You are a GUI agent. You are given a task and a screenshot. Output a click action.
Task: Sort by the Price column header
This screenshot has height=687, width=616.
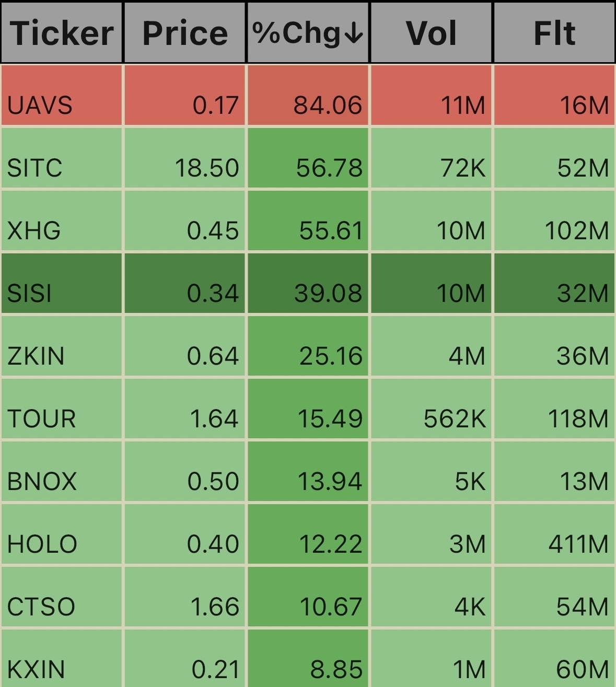tap(185, 33)
